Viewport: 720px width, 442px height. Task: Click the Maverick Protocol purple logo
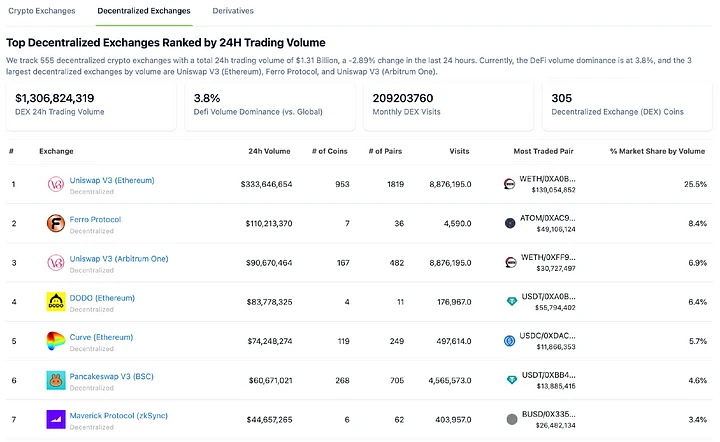click(56, 419)
